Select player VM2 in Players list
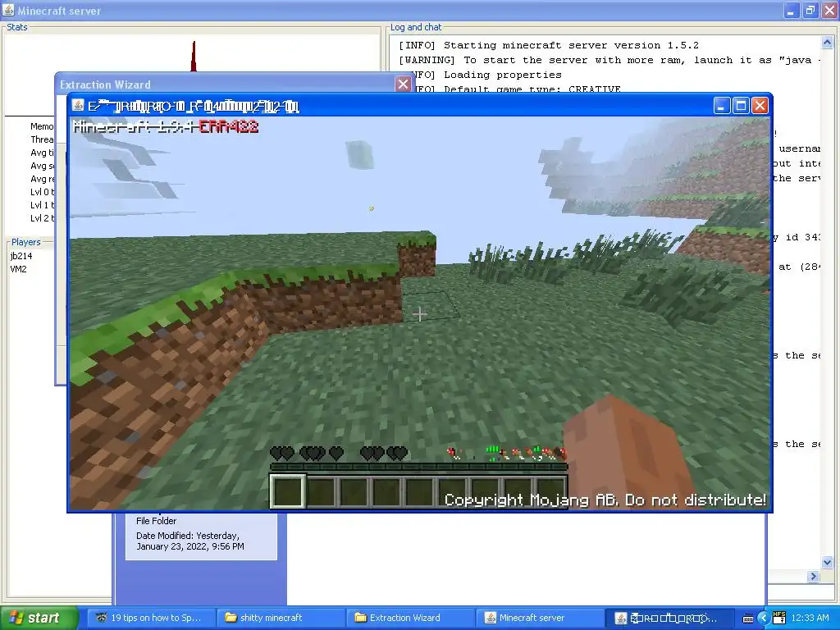Image resolution: width=840 pixels, height=630 pixels. pyautogui.click(x=18, y=269)
